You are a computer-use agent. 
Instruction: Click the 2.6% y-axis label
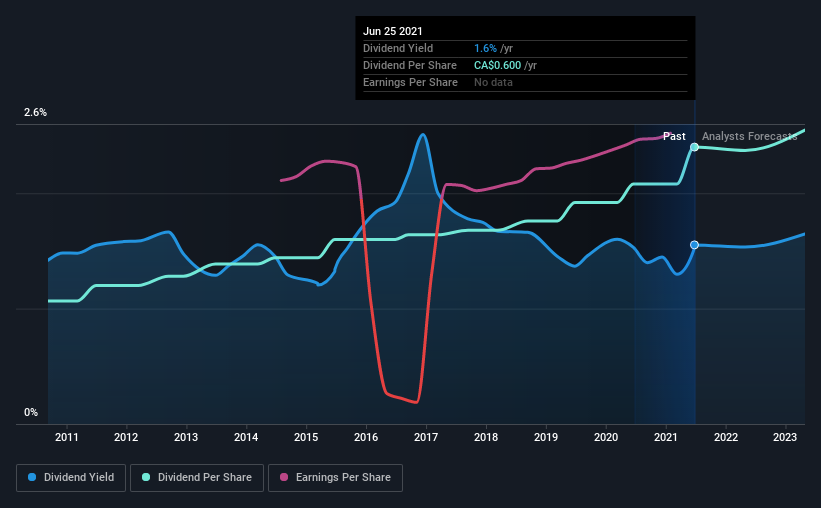pos(35,113)
